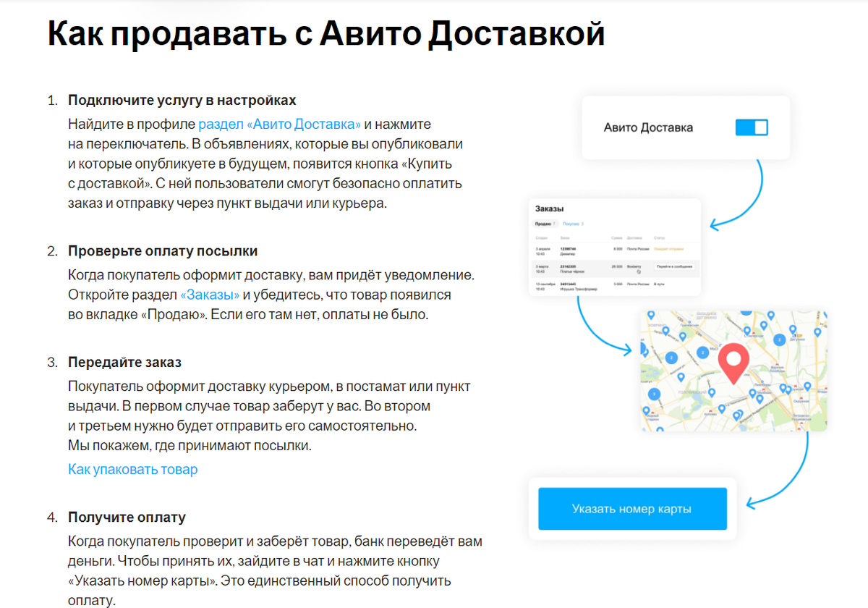Click the map cluster marker showing 3

(x=654, y=394)
